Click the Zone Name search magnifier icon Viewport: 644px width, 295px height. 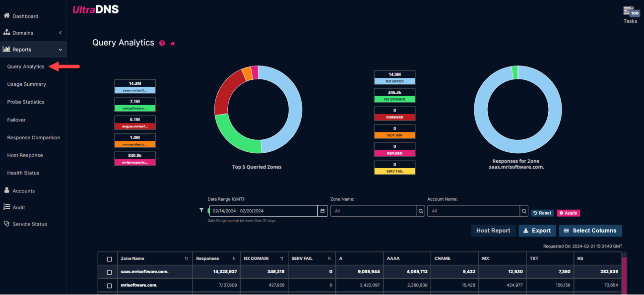pyautogui.click(x=421, y=211)
